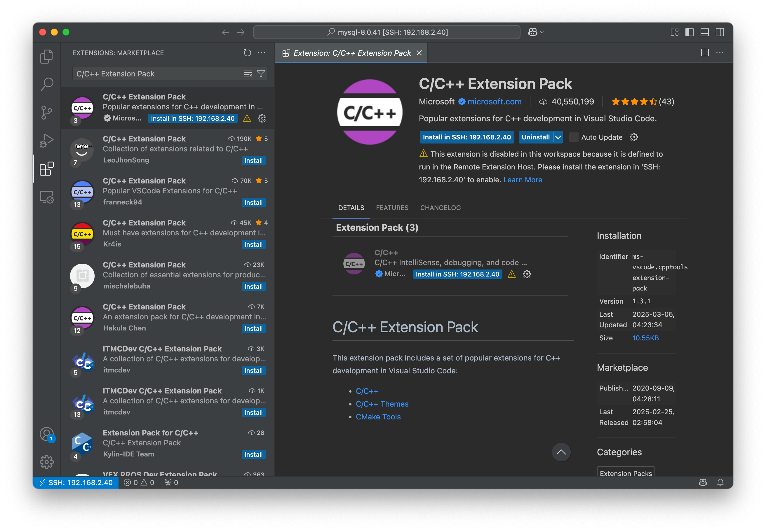This screenshot has width=766, height=532.
Task: Open remote host menu SSH: 192.168.2.40
Action: [x=75, y=482]
